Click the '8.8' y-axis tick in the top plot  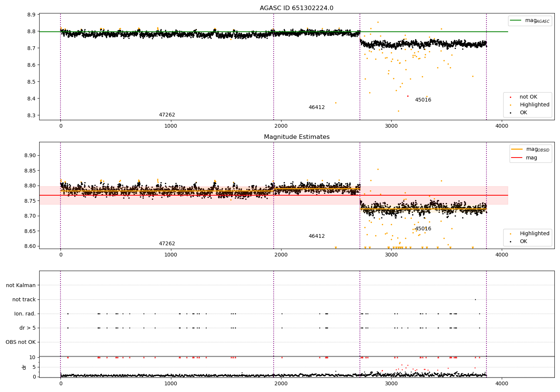coord(31,31)
